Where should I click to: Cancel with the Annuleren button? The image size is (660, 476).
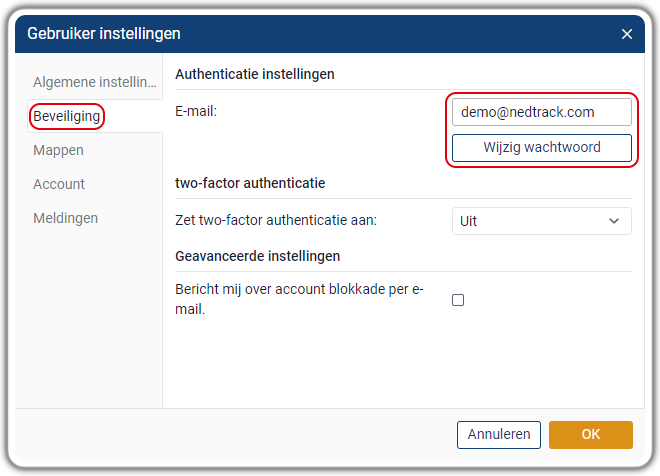[499, 435]
